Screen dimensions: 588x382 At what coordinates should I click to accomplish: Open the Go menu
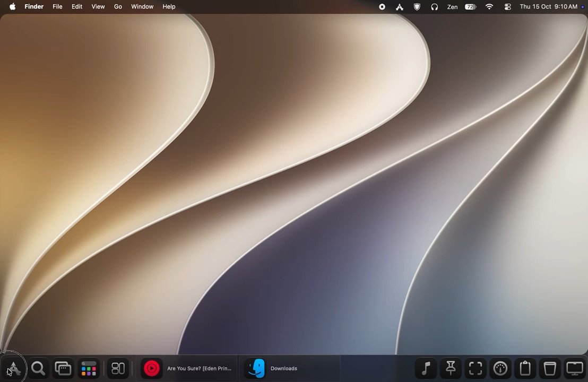118,6
